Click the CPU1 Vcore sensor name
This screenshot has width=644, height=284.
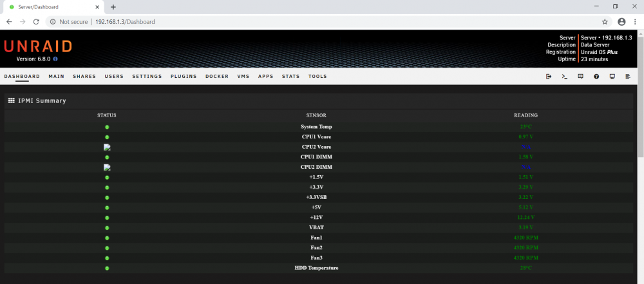(316, 137)
